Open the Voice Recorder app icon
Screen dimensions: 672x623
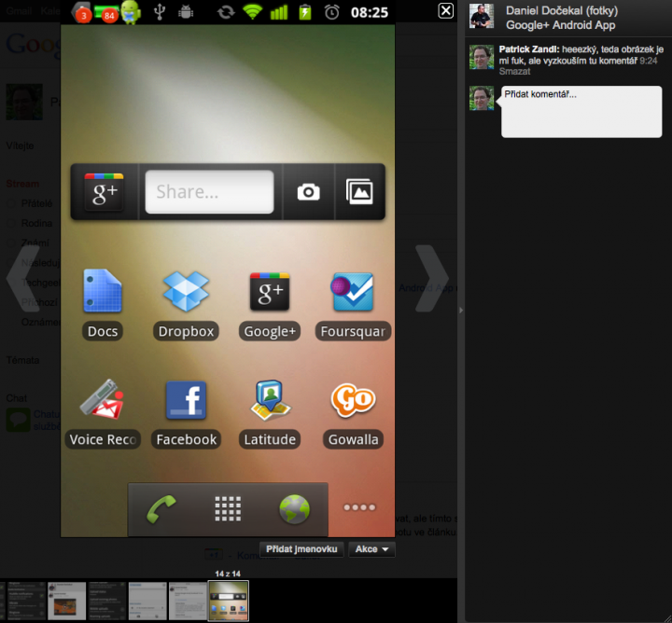click(x=103, y=399)
